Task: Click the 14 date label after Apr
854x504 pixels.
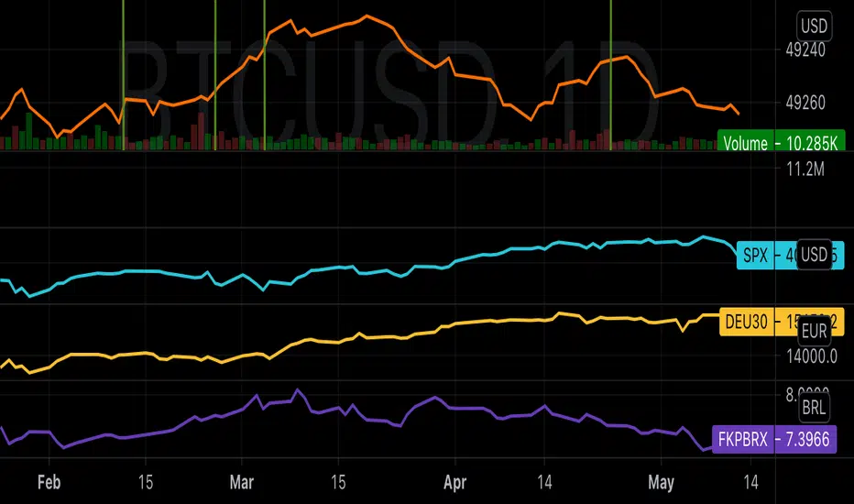Action: (x=544, y=482)
